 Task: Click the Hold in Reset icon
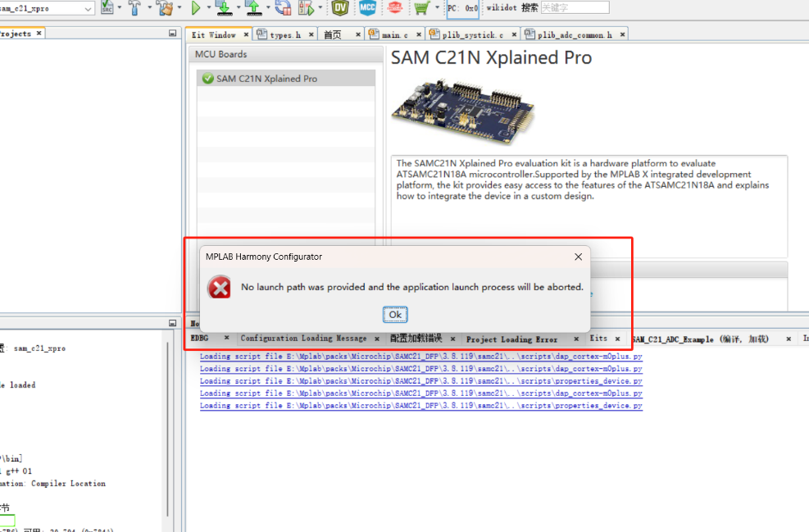coord(284,7)
